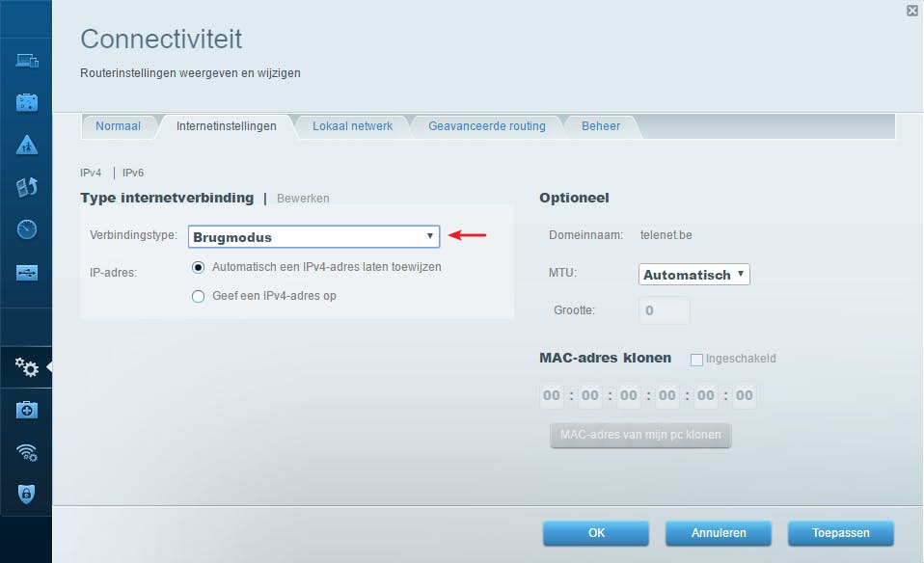Open the MTU dropdown set to Automatisch

tap(693, 274)
